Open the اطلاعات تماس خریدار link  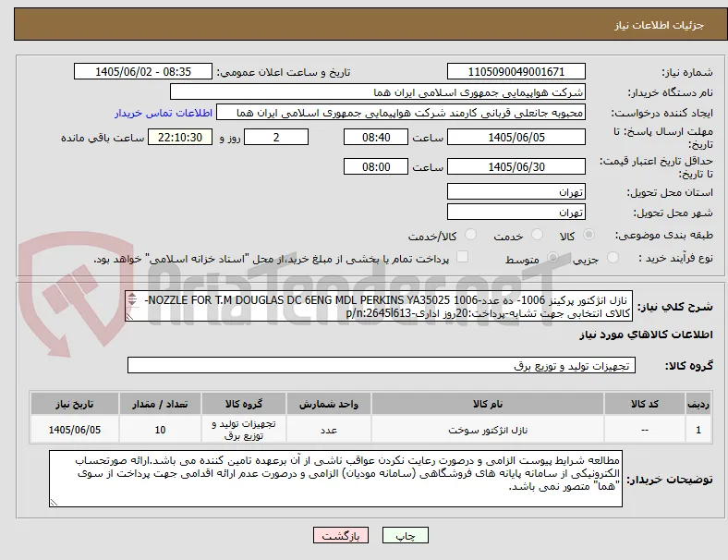[x=164, y=113]
